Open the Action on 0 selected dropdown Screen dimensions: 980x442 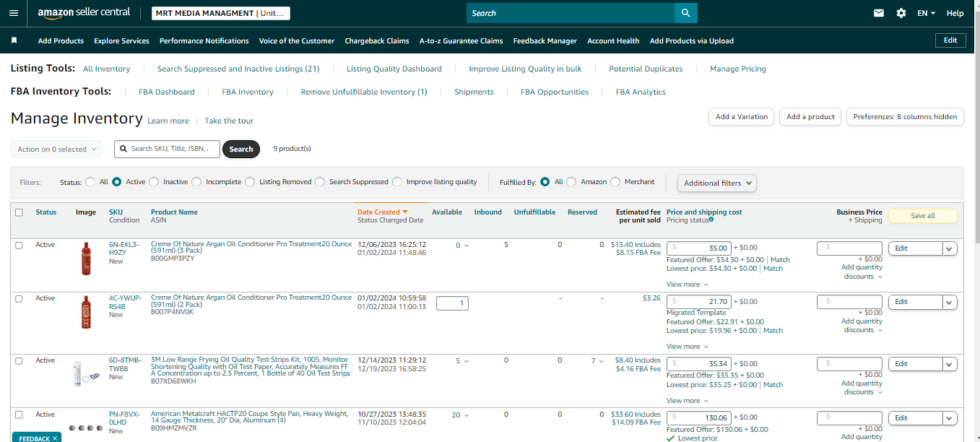click(56, 149)
